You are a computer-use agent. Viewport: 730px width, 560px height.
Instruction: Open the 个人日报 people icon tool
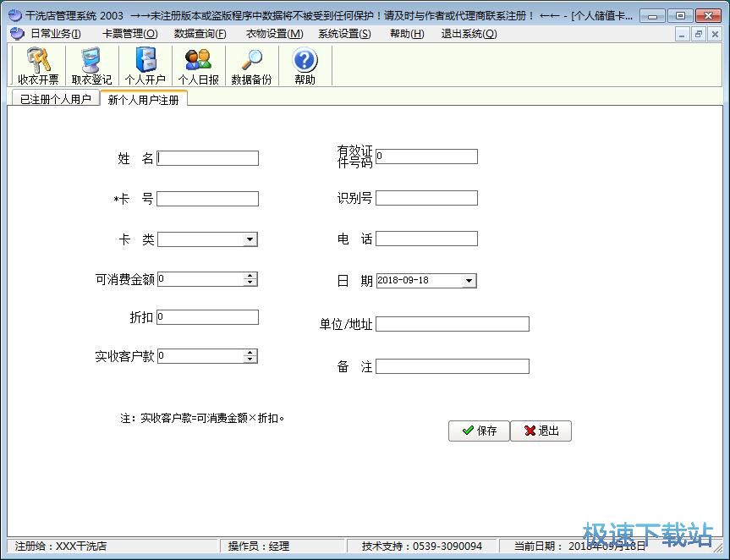198,66
